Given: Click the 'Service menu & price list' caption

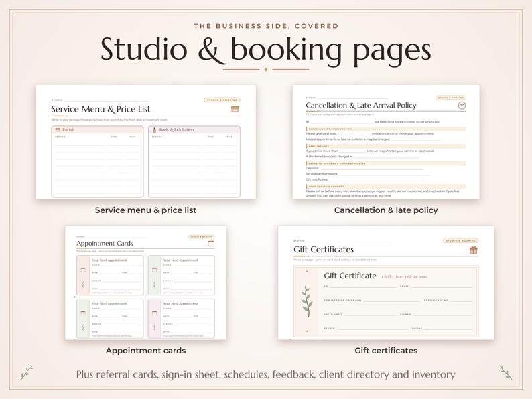Looking at the screenshot, I should click(145, 210).
